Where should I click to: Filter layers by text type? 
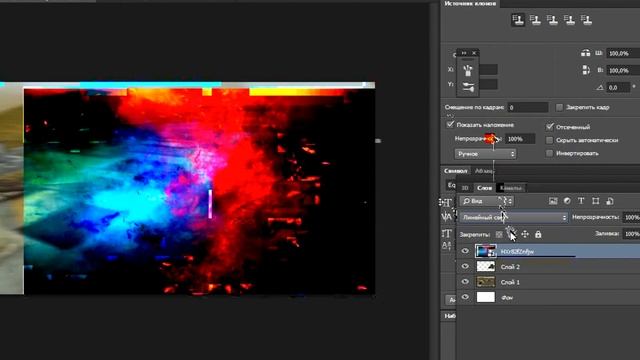581,201
